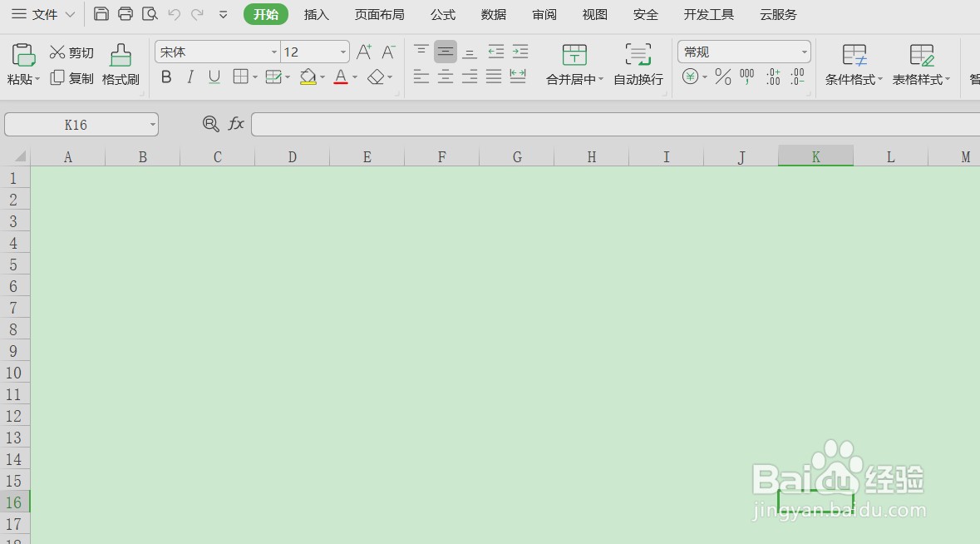This screenshot has width=980, height=544.
Task: Click the 粘贴 (Paste) button
Action: pyautogui.click(x=22, y=64)
